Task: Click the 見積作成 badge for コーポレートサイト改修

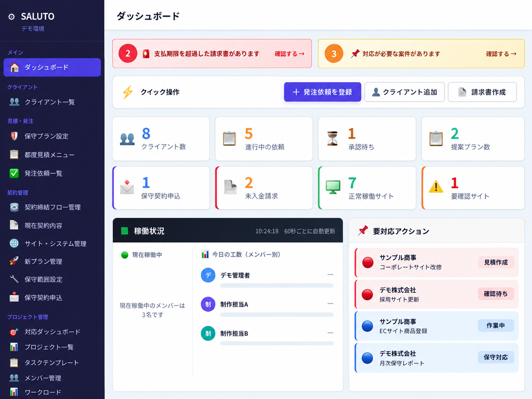Action: [496, 262]
